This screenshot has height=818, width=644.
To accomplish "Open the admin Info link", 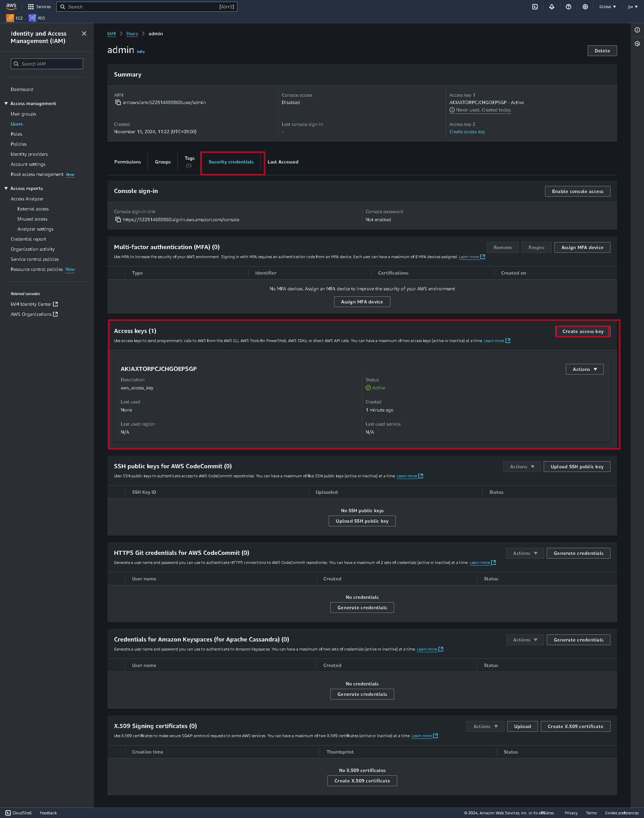I will [141, 52].
